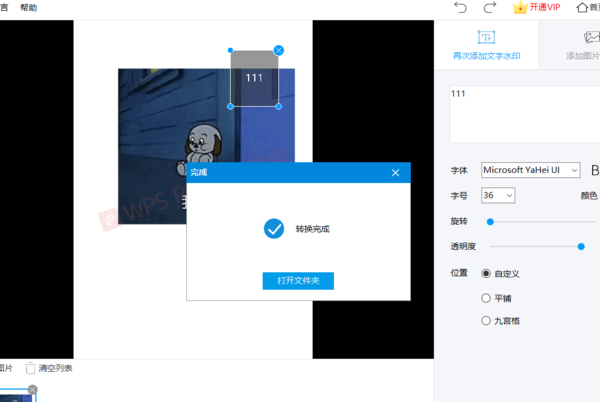Screen dimensions: 600x402
Task: Select the 九宫格 position radio button
Action: (x=486, y=321)
